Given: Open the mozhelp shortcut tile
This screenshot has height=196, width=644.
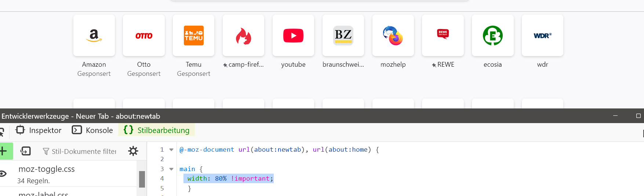Looking at the screenshot, I should click(x=393, y=36).
